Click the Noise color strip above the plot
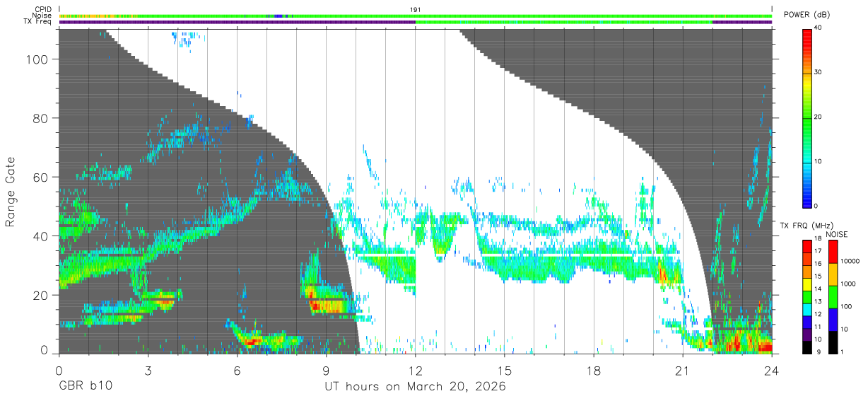Image resolution: width=868 pixels, height=401 pixels. pyautogui.click(x=416, y=16)
